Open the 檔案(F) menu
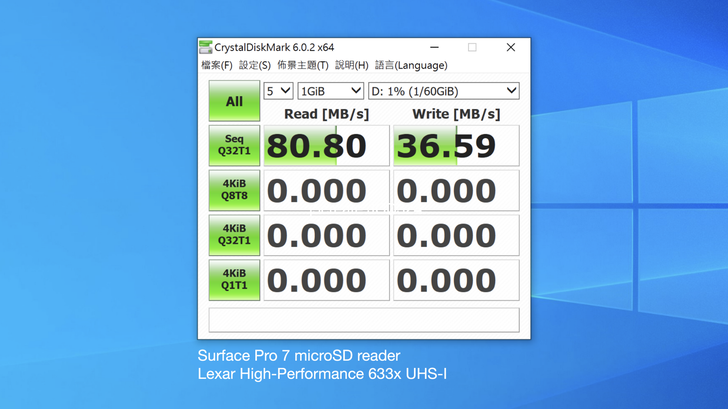Screen dimensions: 728x409 pos(217,65)
